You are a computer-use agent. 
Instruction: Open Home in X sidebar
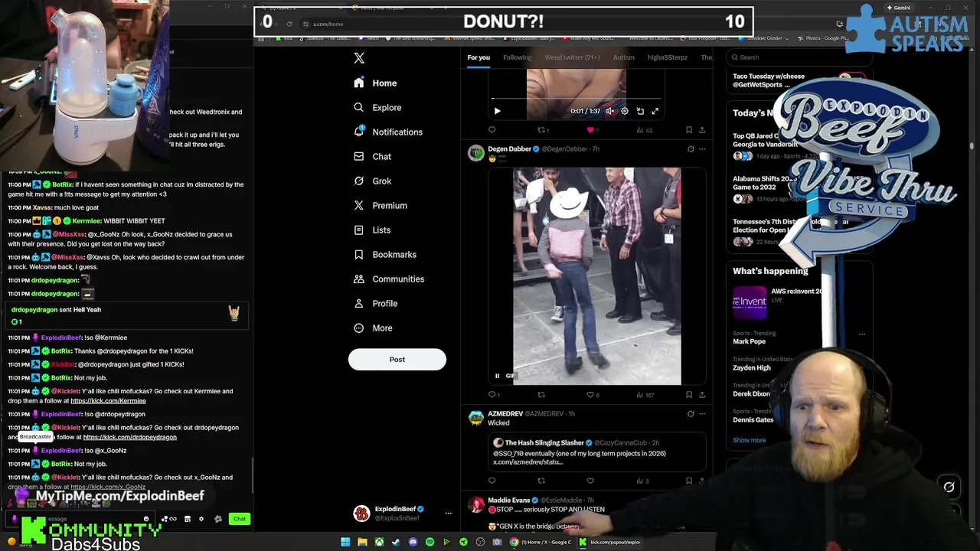click(x=375, y=83)
